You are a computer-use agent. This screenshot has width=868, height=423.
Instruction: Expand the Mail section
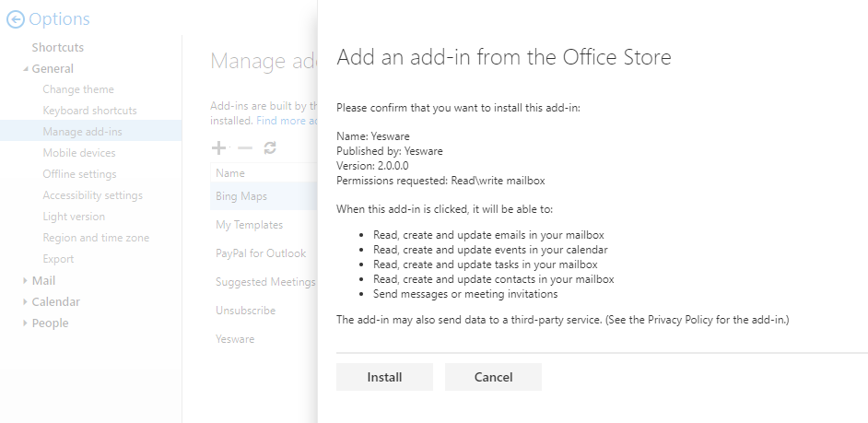pos(26,281)
